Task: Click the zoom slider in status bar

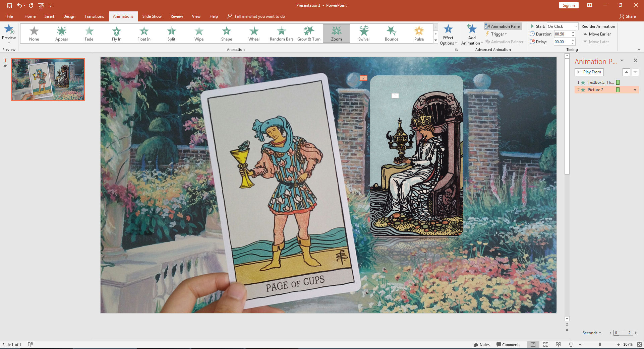Action: pos(599,345)
